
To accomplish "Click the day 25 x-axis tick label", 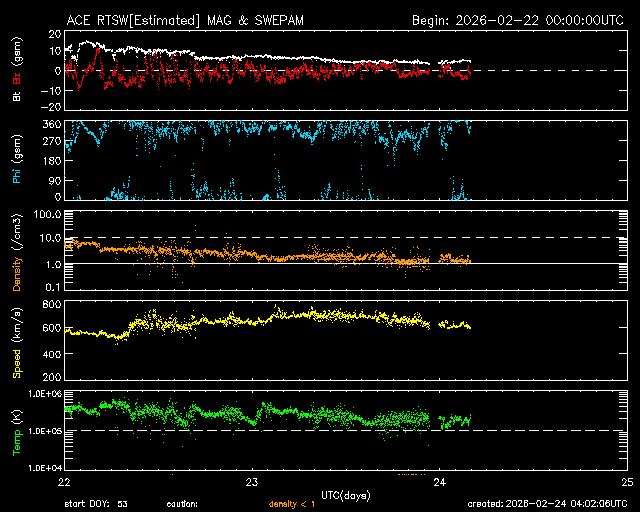I will tap(627, 482).
